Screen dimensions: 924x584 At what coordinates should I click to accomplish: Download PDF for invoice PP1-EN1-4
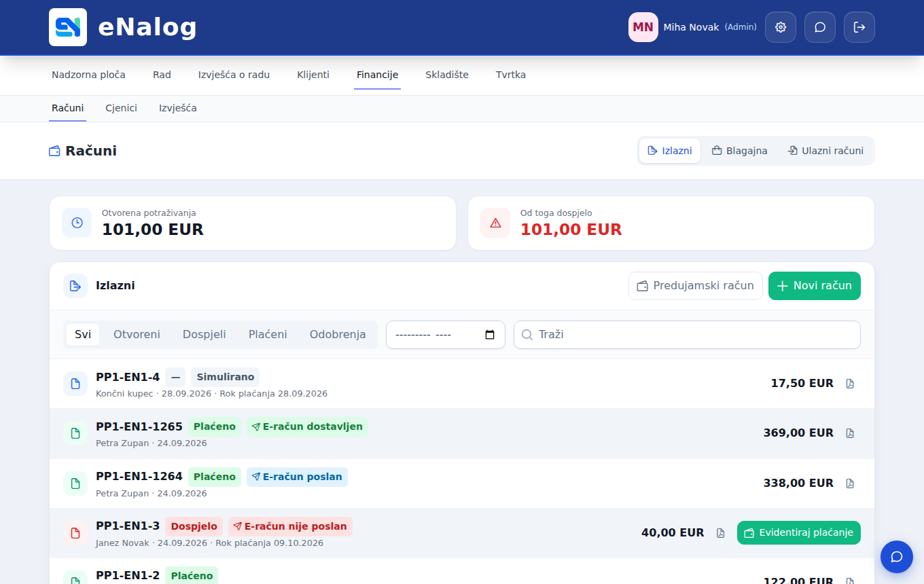850,384
